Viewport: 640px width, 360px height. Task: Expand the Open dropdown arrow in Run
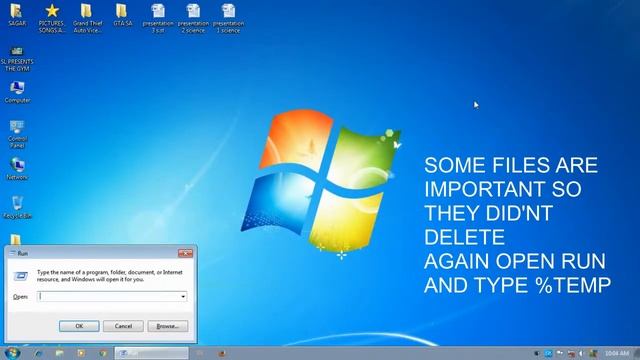tap(183, 296)
